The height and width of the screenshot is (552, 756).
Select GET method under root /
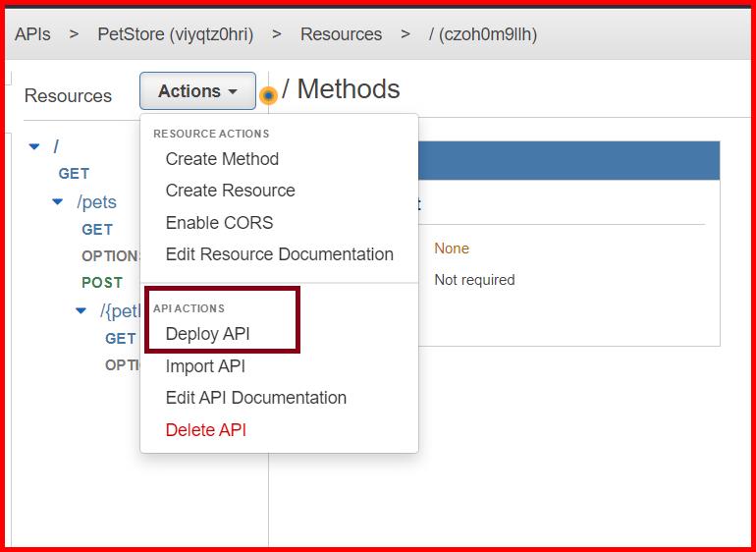74,174
